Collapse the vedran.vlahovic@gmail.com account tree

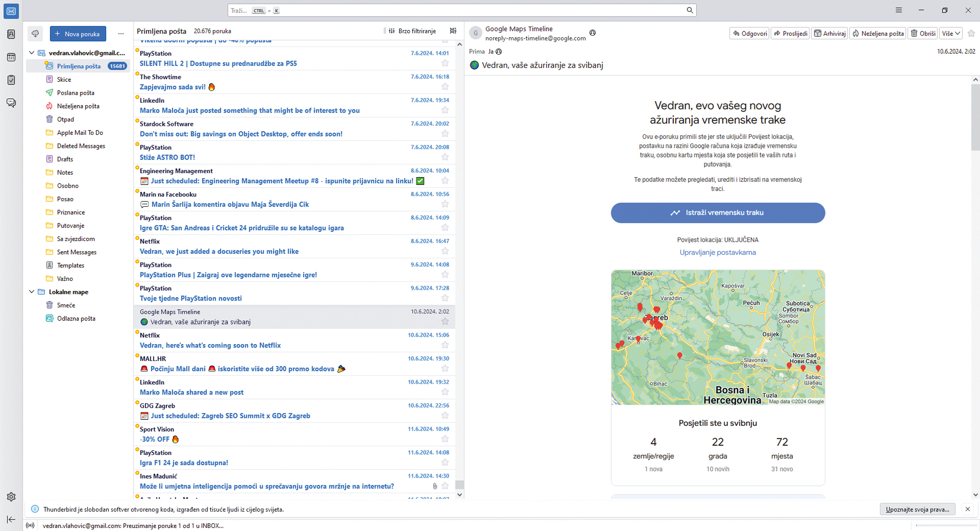tap(32, 52)
